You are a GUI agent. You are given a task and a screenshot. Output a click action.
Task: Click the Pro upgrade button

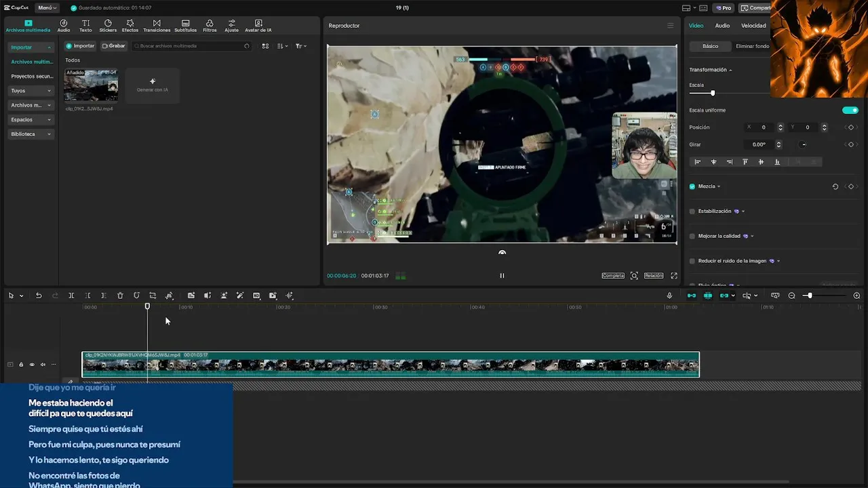point(724,8)
